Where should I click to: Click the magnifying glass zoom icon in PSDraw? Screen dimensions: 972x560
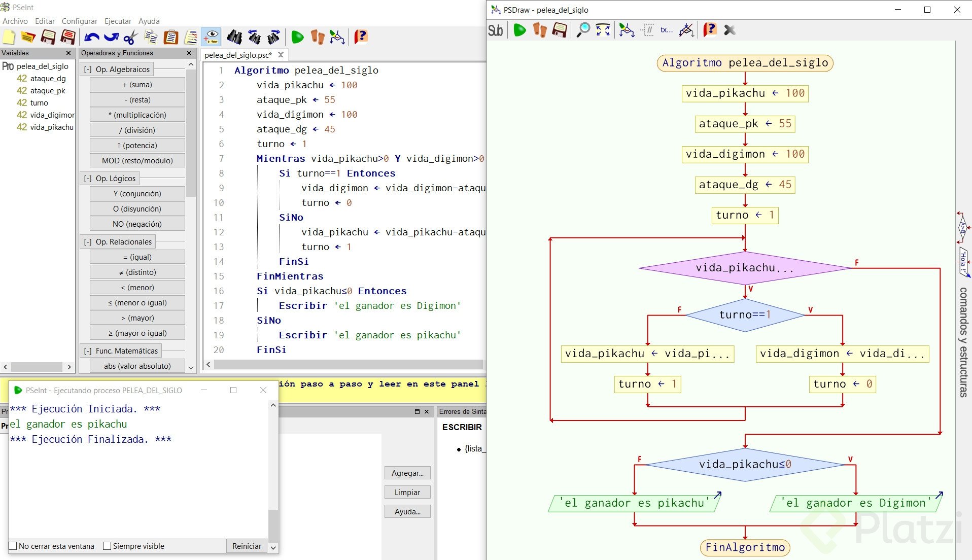583,30
